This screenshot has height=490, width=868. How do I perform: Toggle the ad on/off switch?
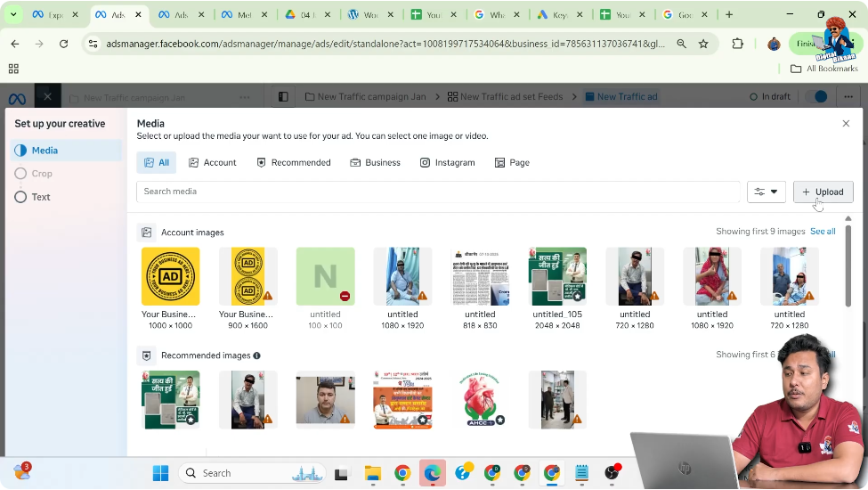(x=816, y=97)
